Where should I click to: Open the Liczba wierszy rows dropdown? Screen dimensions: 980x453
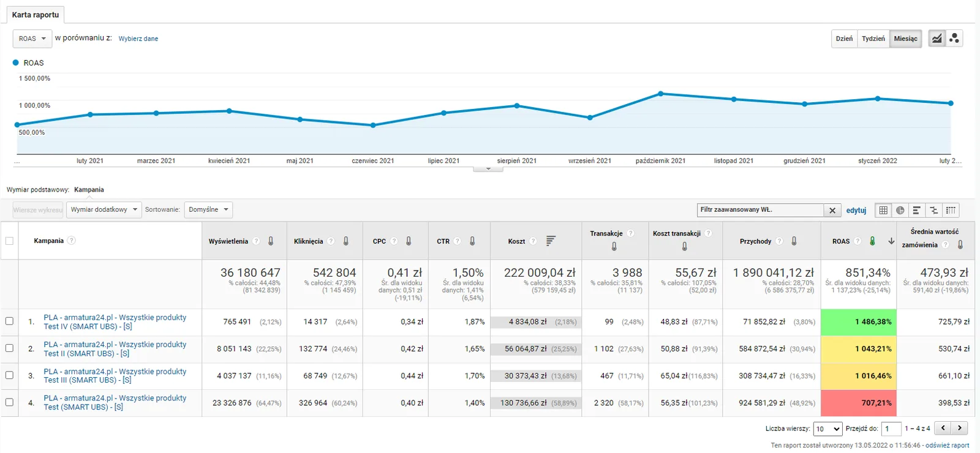coord(828,429)
